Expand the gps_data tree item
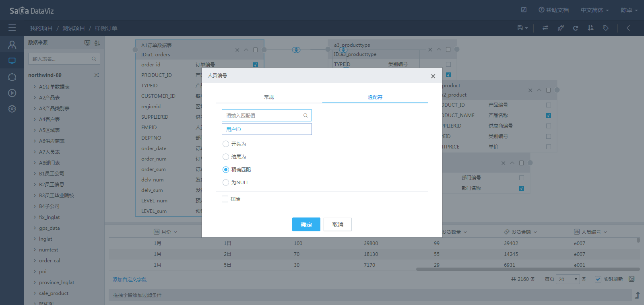 35,228
